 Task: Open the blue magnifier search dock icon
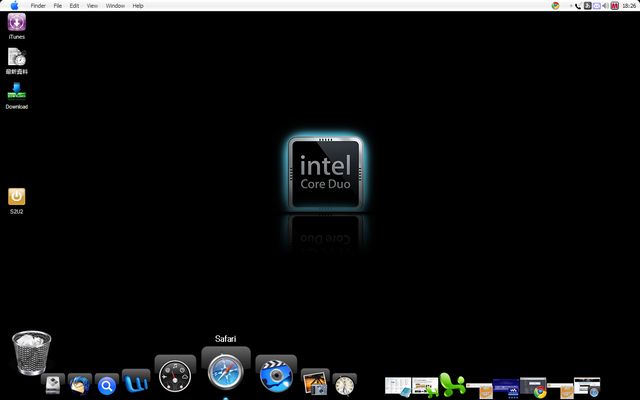tap(107, 385)
